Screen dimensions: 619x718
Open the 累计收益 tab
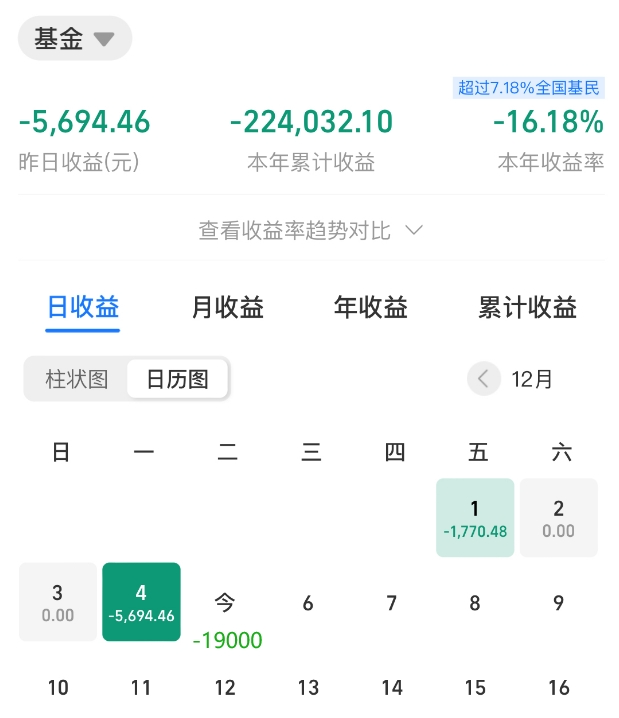pos(527,307)
